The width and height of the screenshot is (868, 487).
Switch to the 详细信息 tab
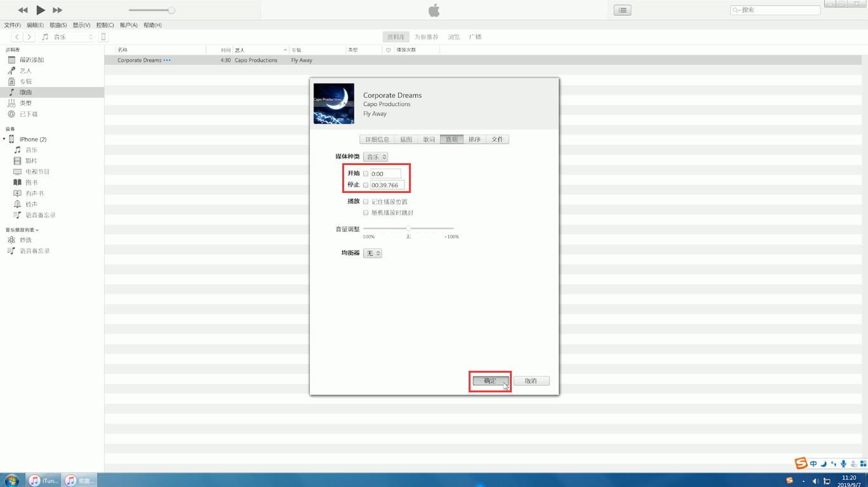377,140
